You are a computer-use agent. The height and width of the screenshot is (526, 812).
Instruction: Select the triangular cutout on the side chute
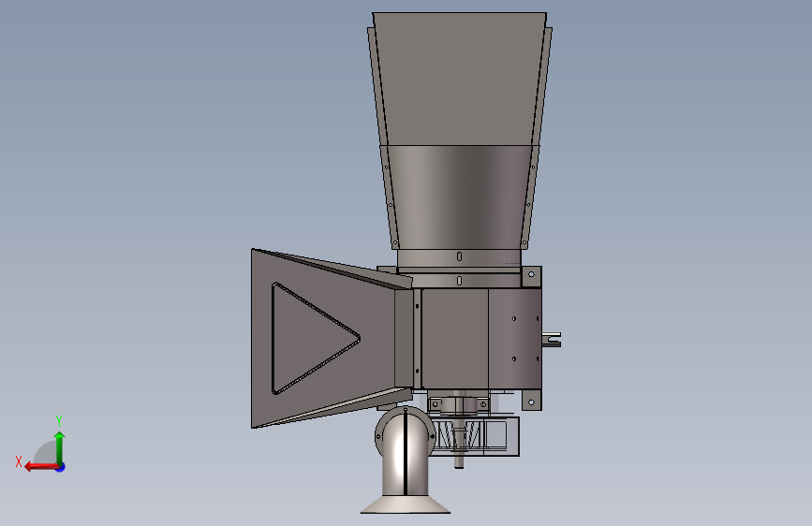point(316,339)
